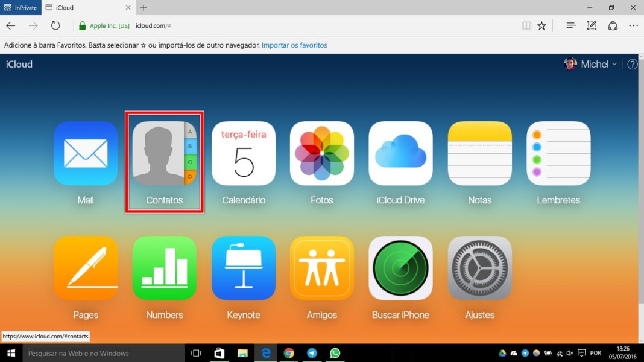Click the Importar os favoritos link
644x362 pixels.
click(x=294, y=45)
